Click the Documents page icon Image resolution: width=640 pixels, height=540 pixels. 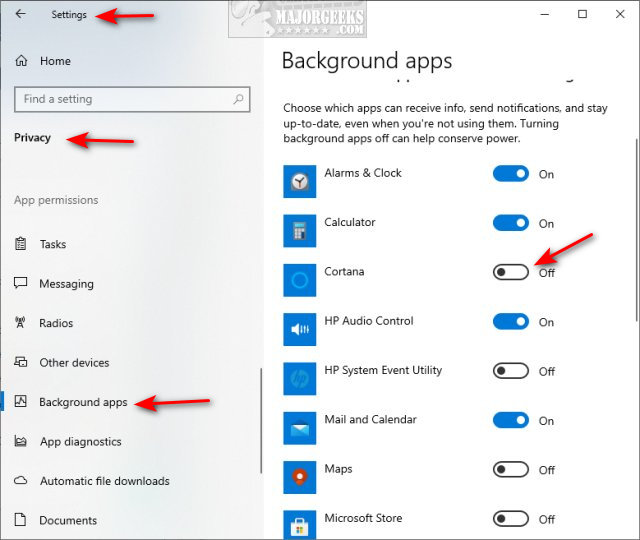20,520
